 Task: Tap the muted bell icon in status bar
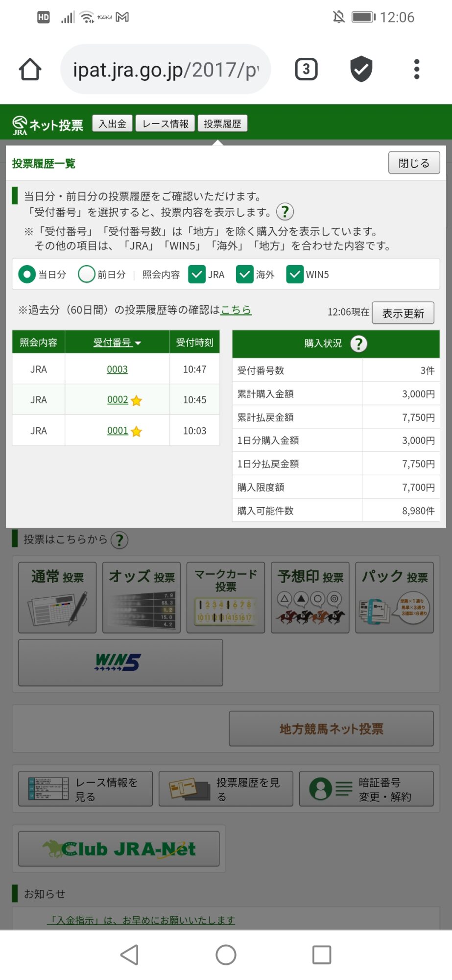339,17
